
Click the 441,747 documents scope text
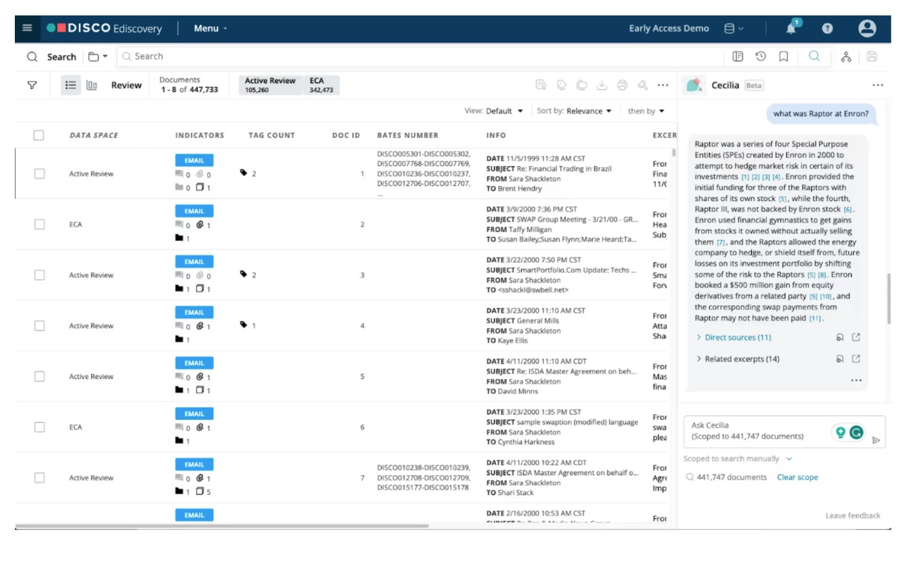(731, 477)
